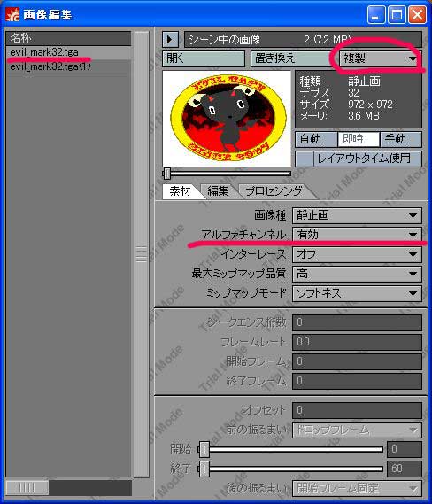The image size is (432, 504).
Task: Switch to the プロセシング tab
Action: (x=274, y=191)
